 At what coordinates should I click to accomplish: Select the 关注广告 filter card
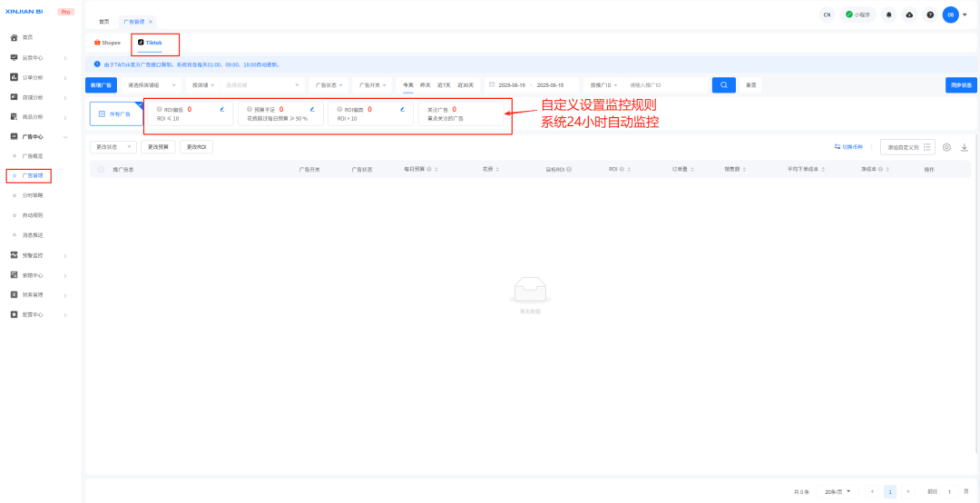point(461,113)
